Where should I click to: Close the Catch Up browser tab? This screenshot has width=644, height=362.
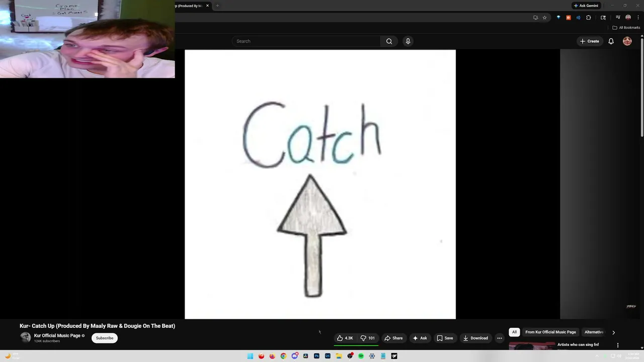[207, 6]
